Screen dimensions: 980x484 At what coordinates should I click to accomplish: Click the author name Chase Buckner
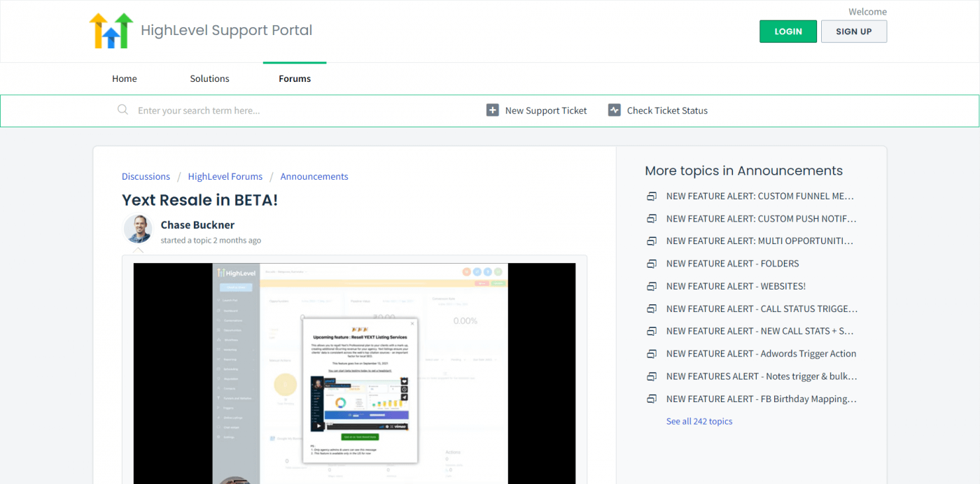point(197,225)
